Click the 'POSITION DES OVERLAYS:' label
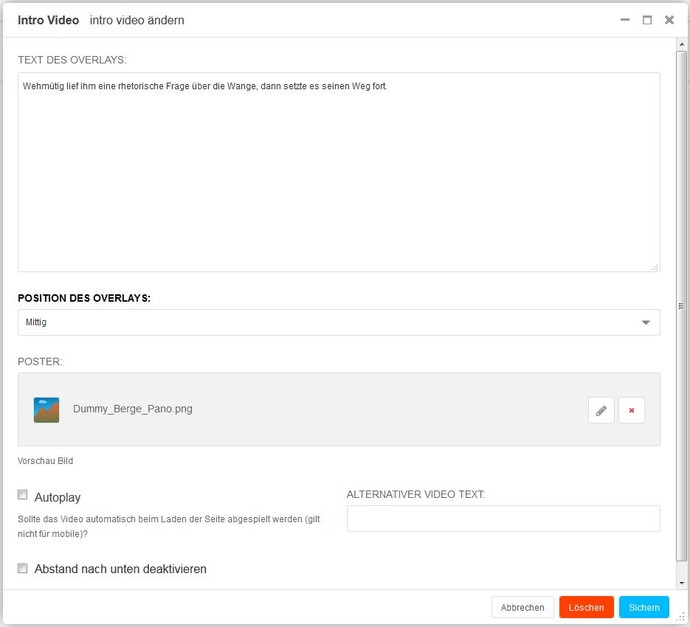 pyautogui.click(x=84, y=298)
